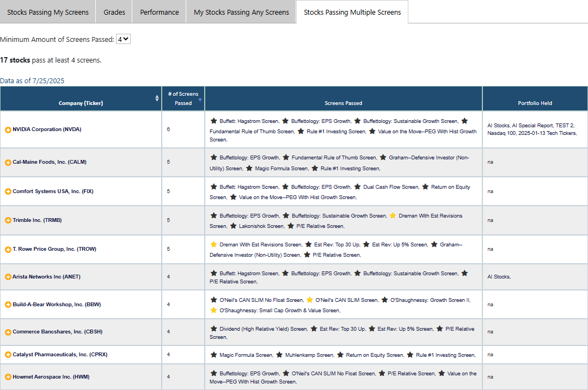Open the Howmet Aerospace Inc. (HWM) link
This screenshot has height=390, width=588.
pyautogui.click(x=51, y=376)
